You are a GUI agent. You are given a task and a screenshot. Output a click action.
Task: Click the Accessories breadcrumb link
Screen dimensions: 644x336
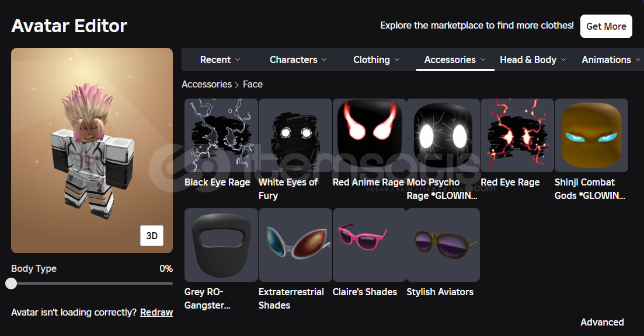(x=207, y=84)
